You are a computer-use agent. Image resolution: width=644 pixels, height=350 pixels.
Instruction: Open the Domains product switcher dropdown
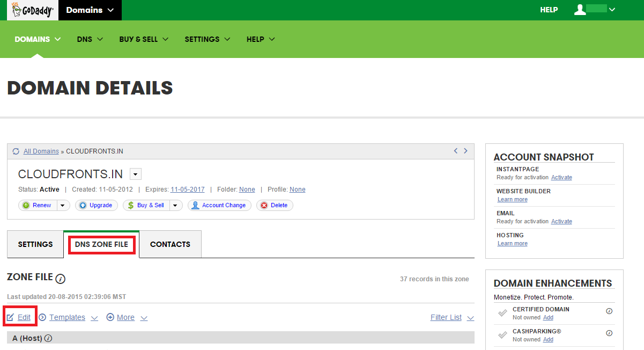[90, 10]
